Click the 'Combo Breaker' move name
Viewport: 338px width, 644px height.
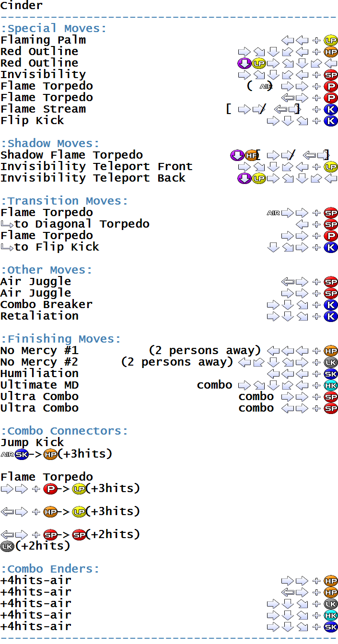click(x=47, y=305)
